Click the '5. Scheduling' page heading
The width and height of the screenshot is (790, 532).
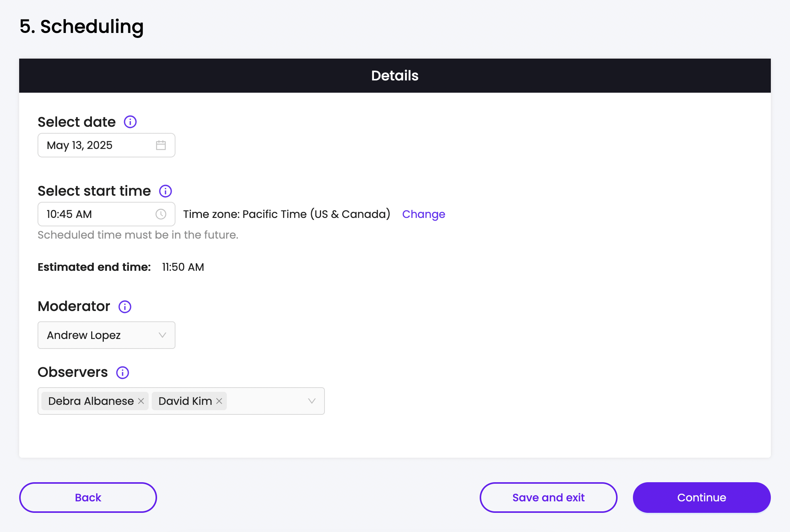coord(82,27)
